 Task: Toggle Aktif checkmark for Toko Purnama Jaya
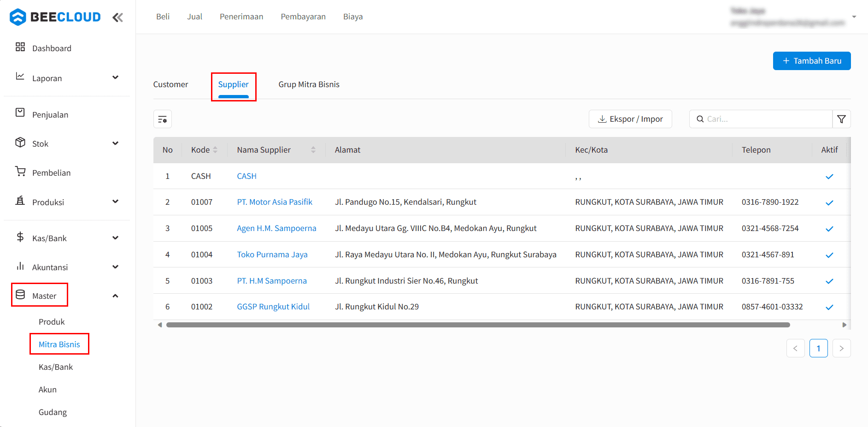coord(829,255)
